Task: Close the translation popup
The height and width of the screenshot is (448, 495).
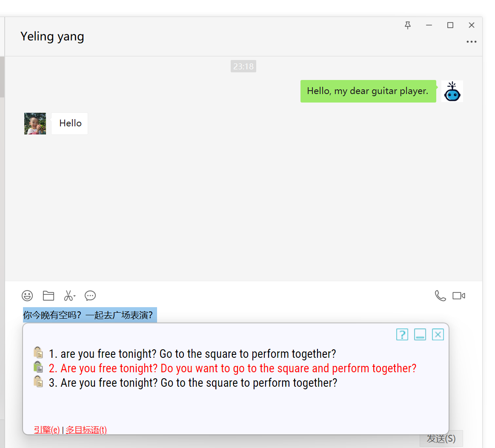Action: pyautogui.click(x=438, y=334)
